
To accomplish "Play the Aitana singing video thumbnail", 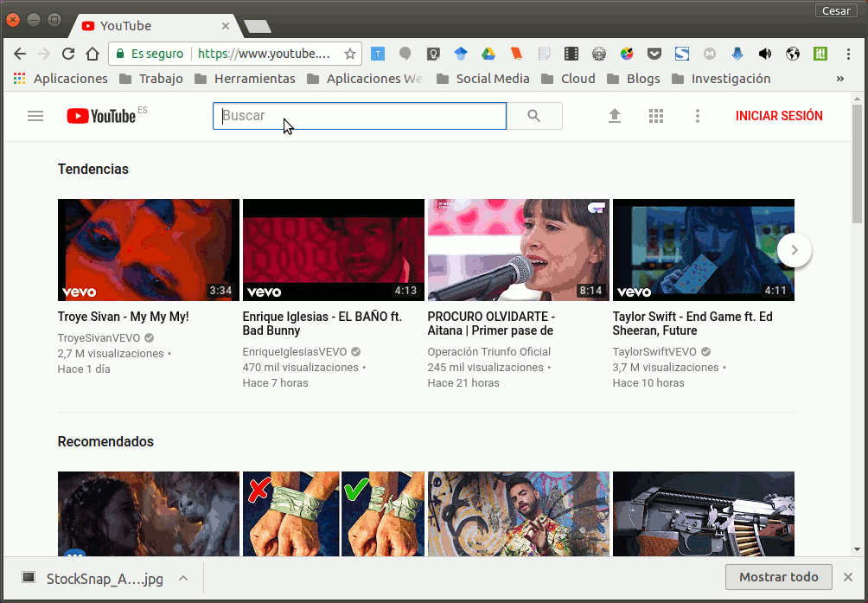I will pos(518,250).
